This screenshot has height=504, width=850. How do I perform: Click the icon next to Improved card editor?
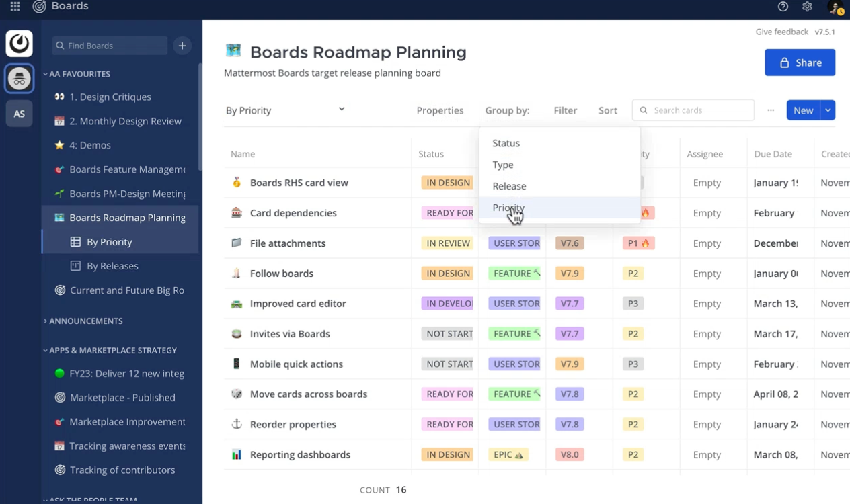coord(237,304)
